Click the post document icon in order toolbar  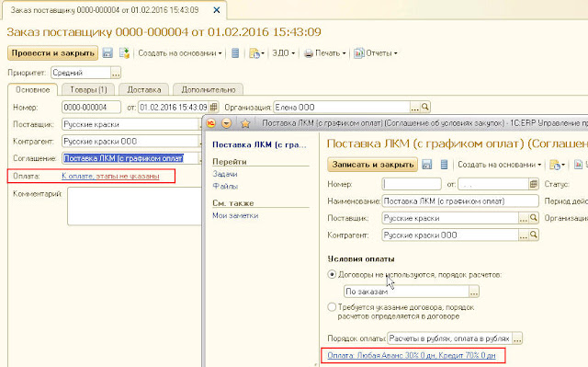pos(124,53)
